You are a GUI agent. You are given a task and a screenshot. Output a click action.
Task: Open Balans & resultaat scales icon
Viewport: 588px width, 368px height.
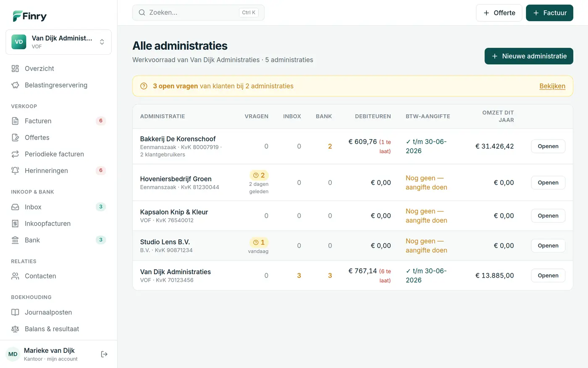tap(15, 329)
